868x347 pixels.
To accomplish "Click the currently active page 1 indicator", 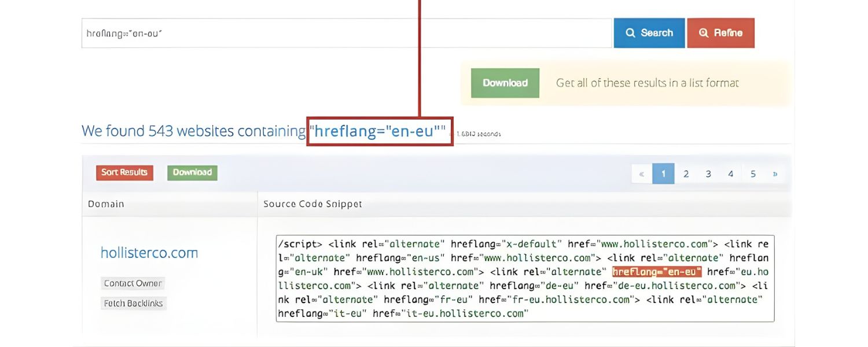I will 664,173.
